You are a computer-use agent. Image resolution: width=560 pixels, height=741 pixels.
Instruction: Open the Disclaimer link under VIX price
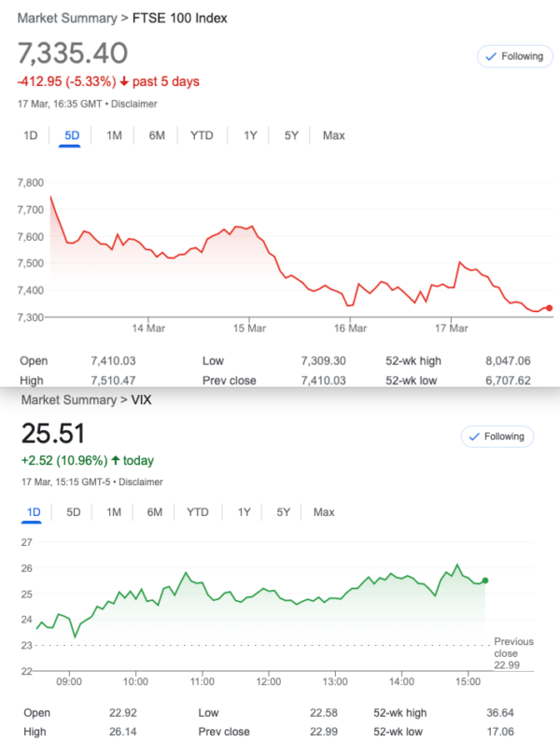[140, 482]
